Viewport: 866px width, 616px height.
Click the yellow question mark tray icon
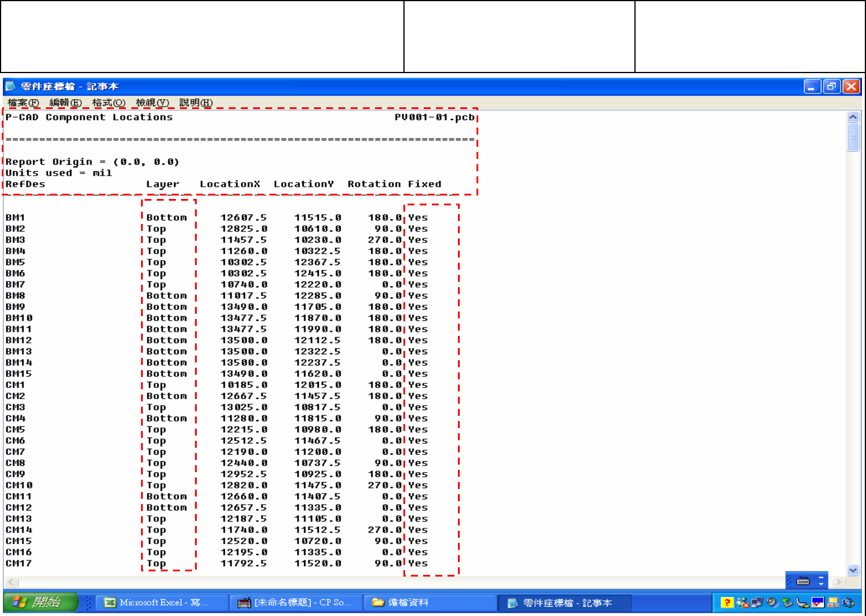point(727,603)
